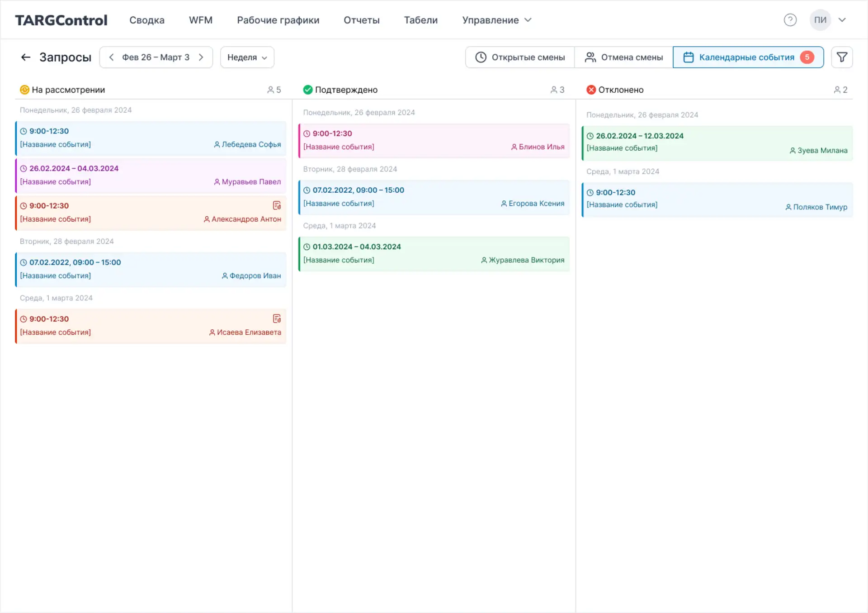Go to the previous week with the left chevron
The height and width of the screenshot is (613, 868).
[112, 57]
